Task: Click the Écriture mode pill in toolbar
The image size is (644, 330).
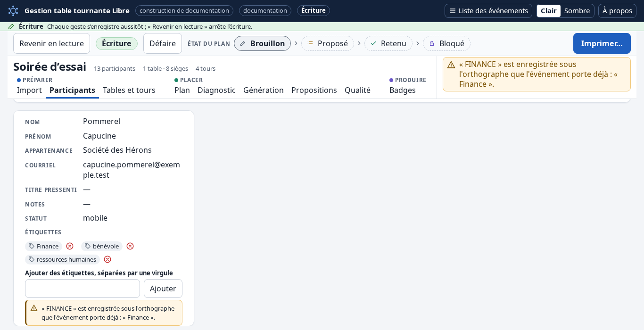Action: [116, 43]
